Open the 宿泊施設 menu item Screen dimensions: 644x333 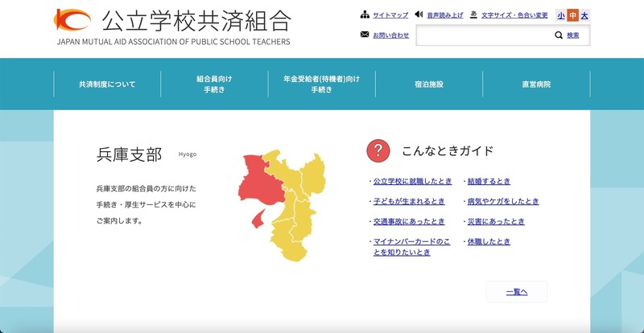(x=429, y=84)
